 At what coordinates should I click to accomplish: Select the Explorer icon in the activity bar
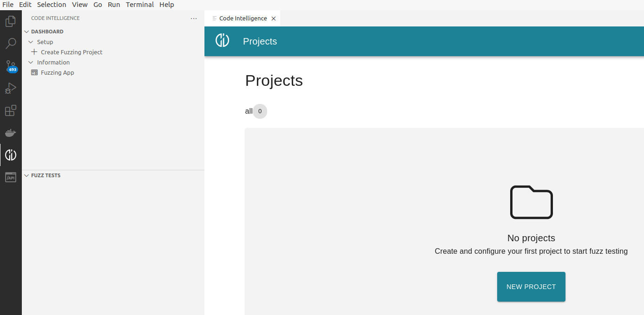click(10, 21)
